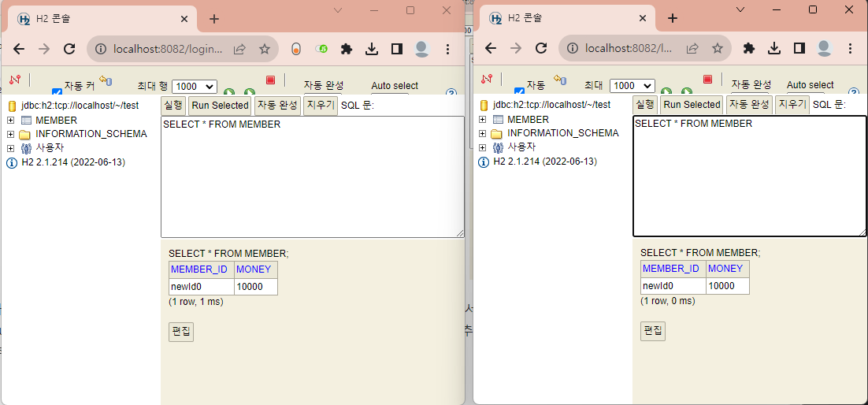868x405 pixels.
Task: Open side panel in right browser window
Action: (799, 49)
